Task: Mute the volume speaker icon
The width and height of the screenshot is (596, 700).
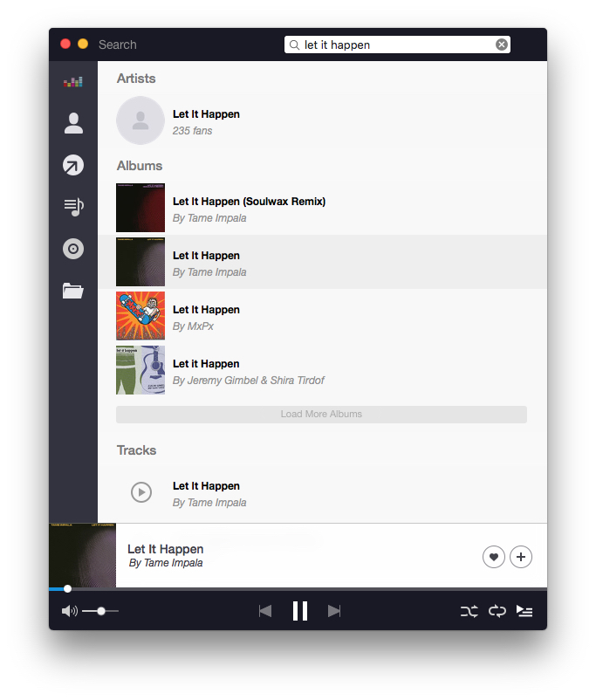Action: click(x=69, y=611)
